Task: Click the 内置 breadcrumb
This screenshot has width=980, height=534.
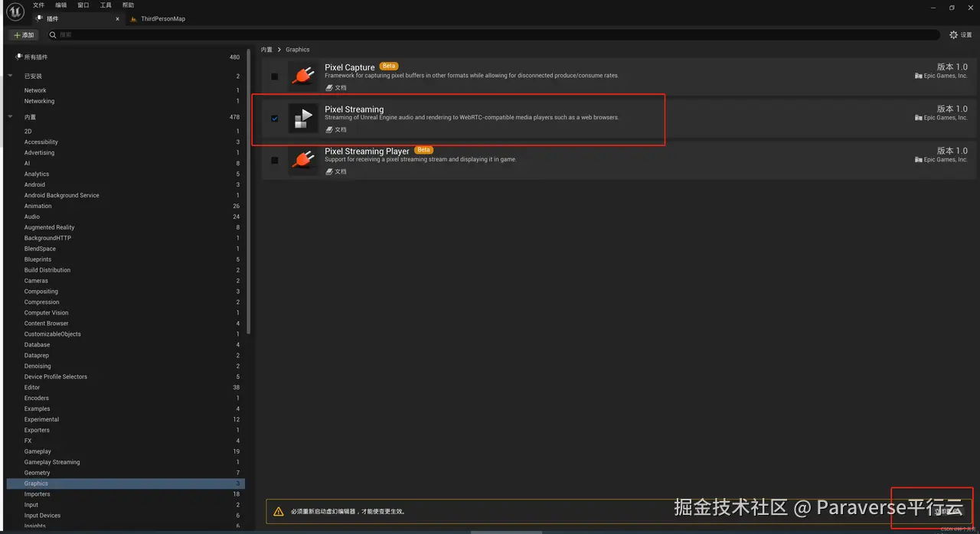Action: pyautogui.click(x=266, y=50)
